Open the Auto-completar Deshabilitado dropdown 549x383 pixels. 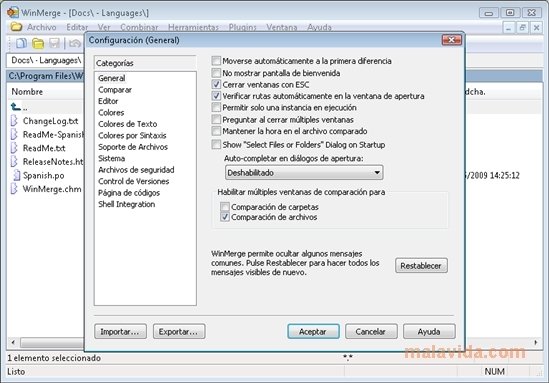coord(304,173)
